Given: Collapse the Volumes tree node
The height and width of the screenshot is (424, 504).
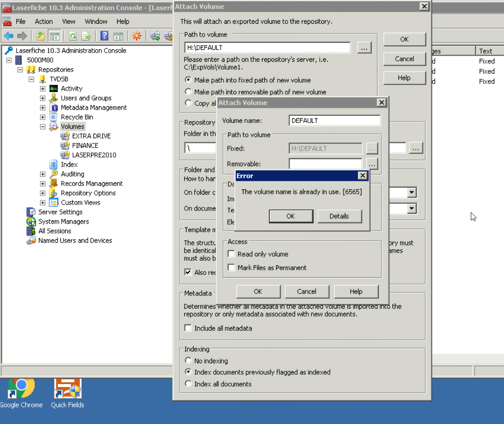Looking at the screenshot, I should point(43,127).
